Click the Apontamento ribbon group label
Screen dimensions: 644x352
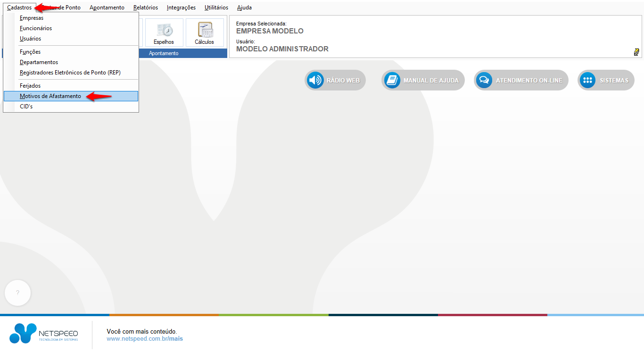(164, 53)
